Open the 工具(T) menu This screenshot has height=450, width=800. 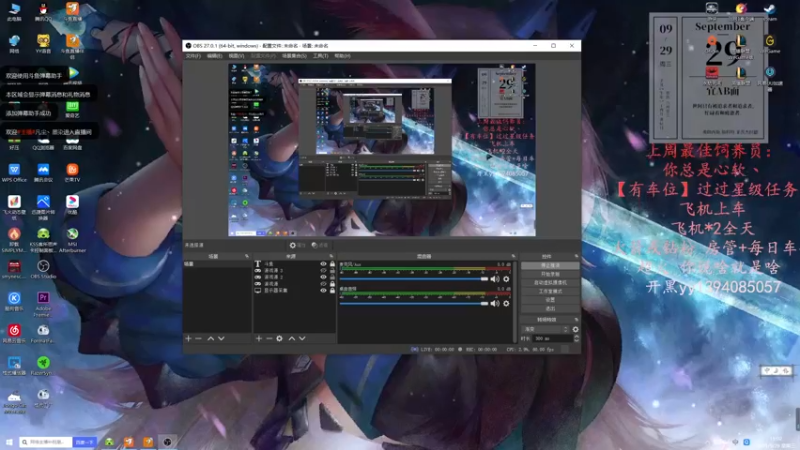click(x=320, y=56)
